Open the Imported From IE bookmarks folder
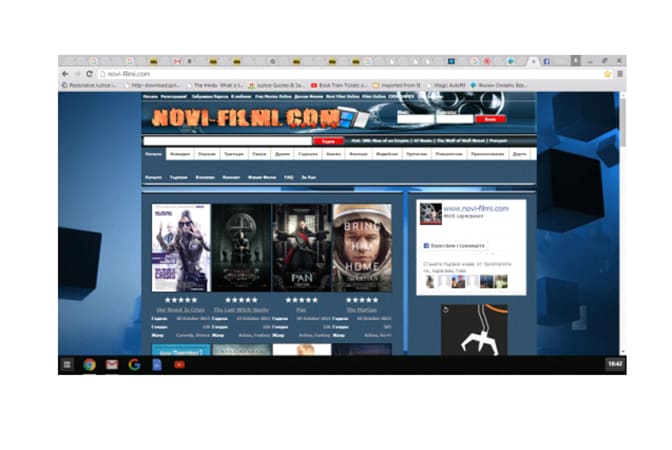This screenshot has height=450, width=672. (x=397, y=85)
